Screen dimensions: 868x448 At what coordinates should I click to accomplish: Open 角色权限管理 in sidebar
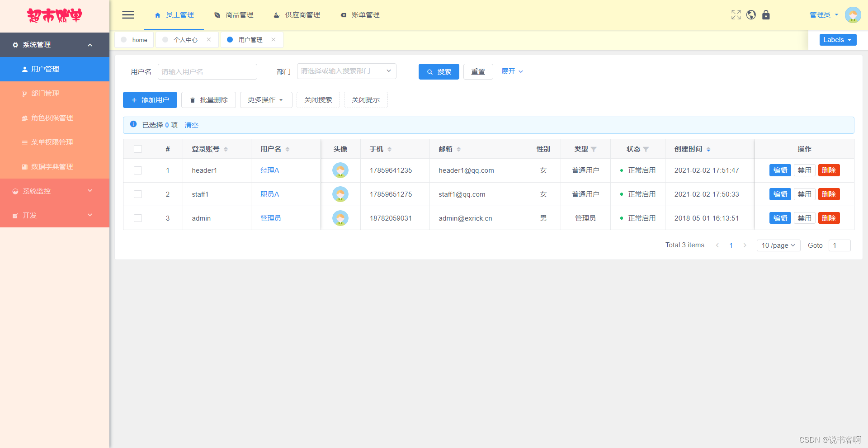(x=55, y=118)
